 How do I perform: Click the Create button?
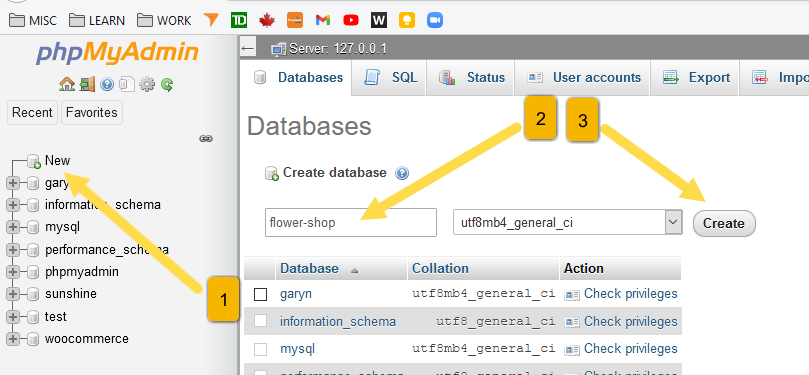click(x=724, y=223)
